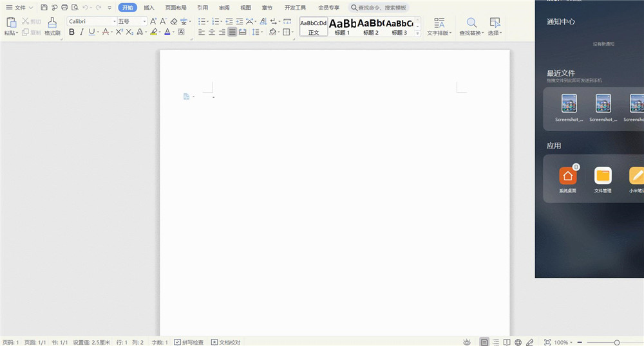Click the Save icon in quick toolbar

[x=44, y=8]
